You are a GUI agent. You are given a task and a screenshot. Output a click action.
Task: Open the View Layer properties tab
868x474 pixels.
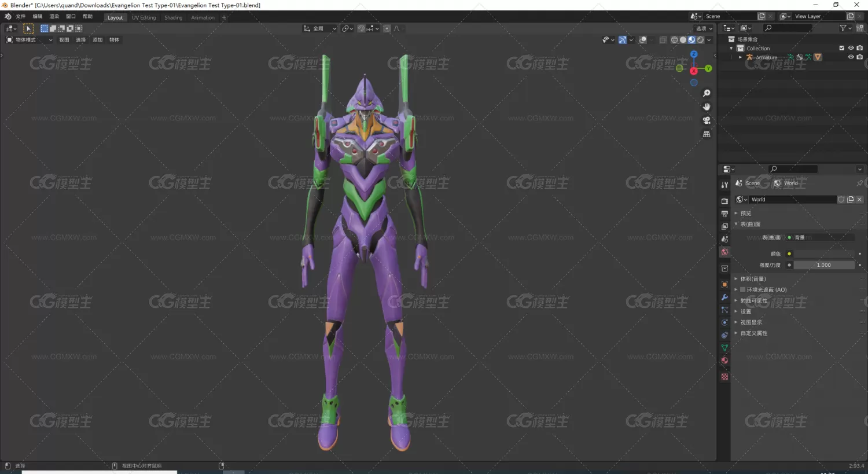pyautogui.click(x=724, y=226)
